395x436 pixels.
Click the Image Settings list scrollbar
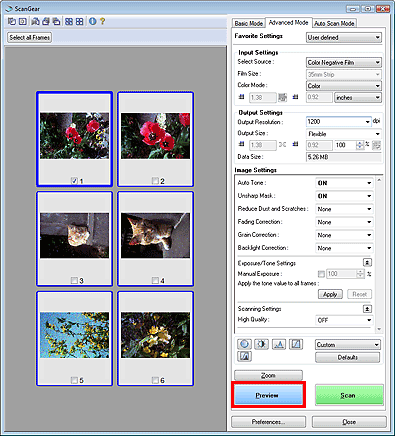coord(379,255)
